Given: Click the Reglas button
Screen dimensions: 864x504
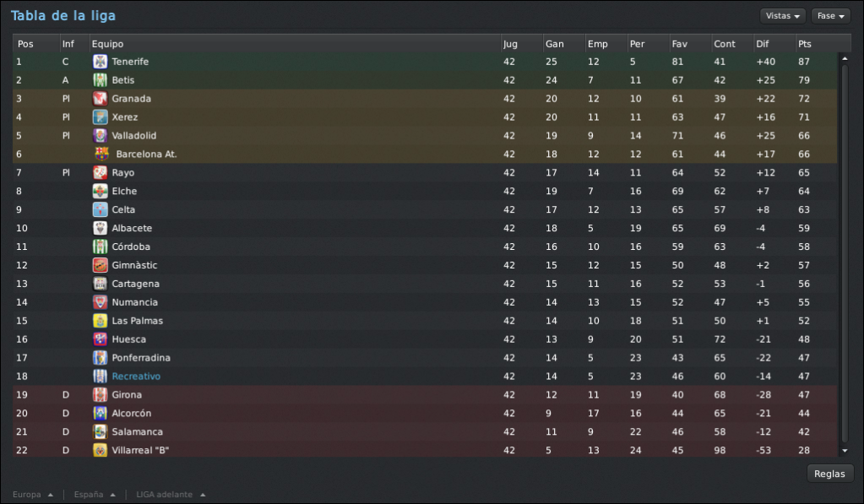Looking at the screenshot, I should (829, 474).
